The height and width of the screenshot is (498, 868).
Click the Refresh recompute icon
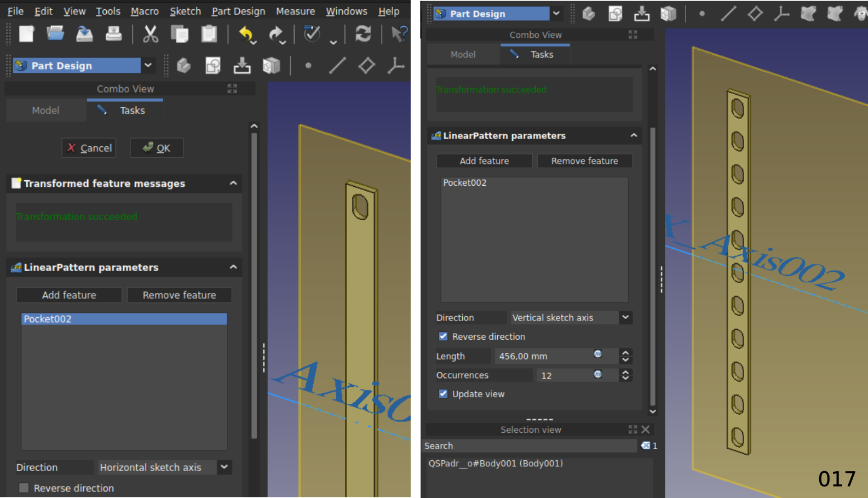363,34
